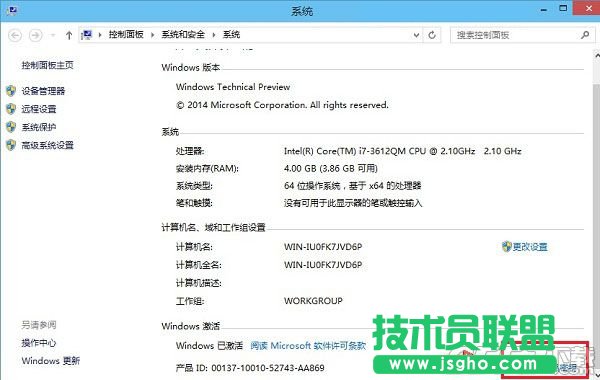Click the computer icon in the address bar
Image resolution: width=600 pixels, height=380 pixels.
coord(87,35)
